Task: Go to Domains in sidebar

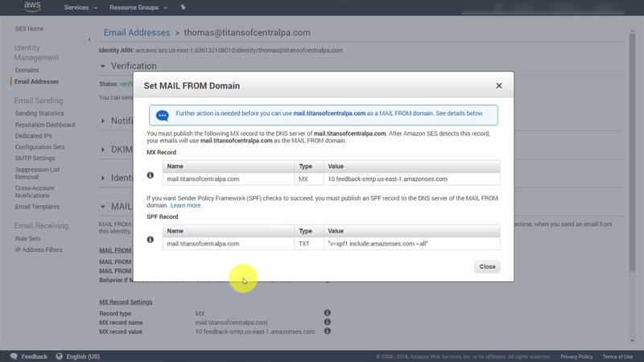Action: point(27,71)
